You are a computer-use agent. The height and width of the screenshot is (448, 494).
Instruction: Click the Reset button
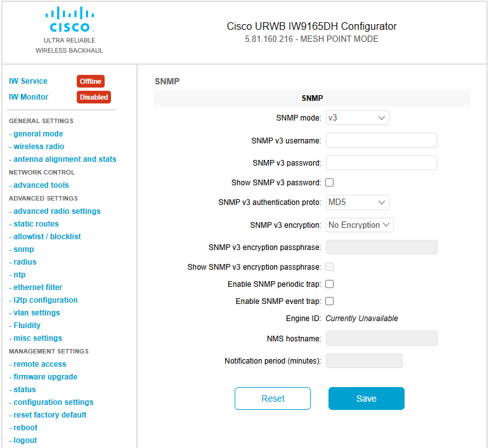coord(273,399)
